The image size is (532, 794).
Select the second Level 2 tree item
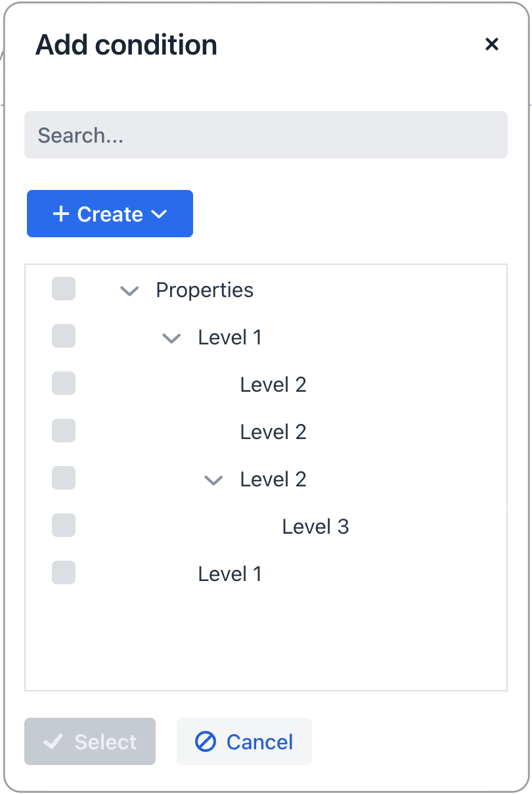273,431
